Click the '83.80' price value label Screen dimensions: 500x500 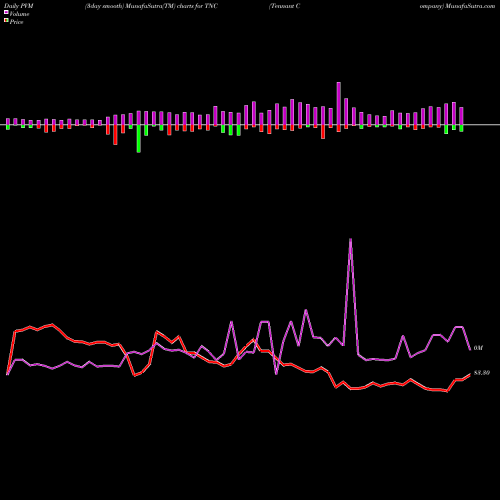(x=482, y=373)
